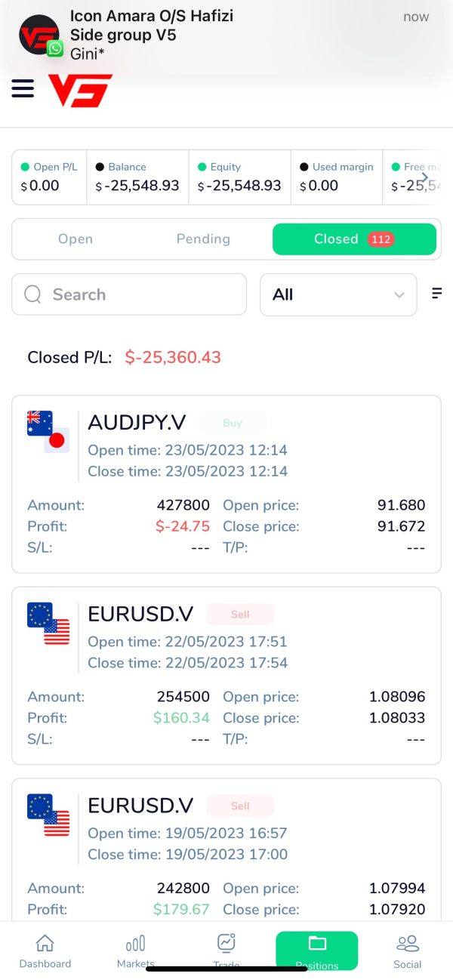
Task: Open the Positions folder icon
Action: (x=317, y=944)
